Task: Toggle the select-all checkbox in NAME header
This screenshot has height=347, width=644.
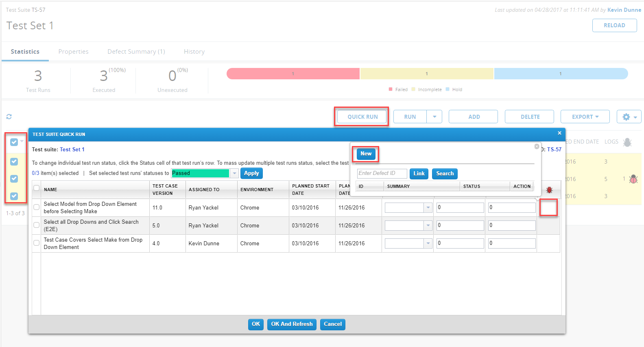Action: pyautogui.click(x=37, y=188)
